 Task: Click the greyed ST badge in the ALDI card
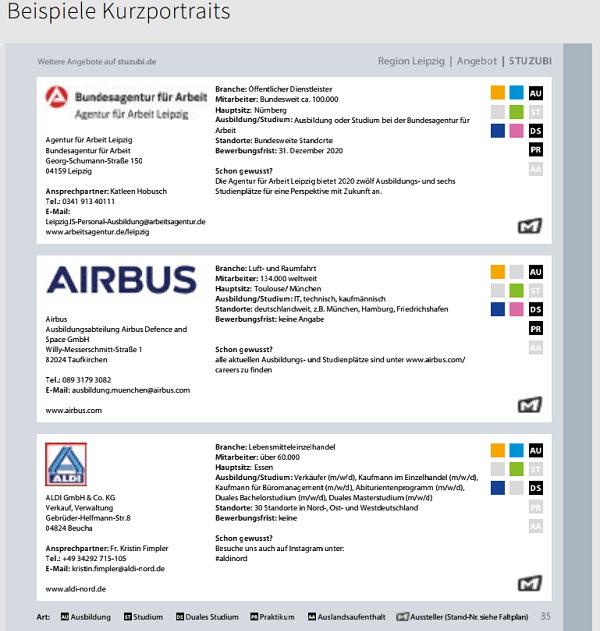point(536,469)
